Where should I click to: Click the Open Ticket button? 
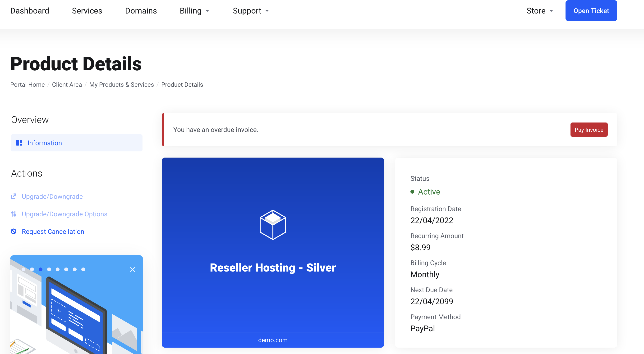click(591, 11)
